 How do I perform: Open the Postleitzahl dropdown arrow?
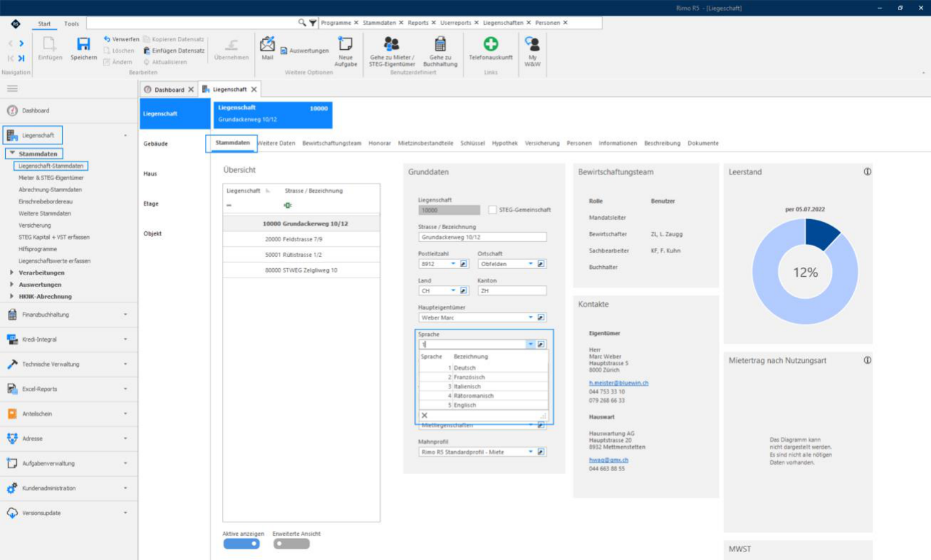tap(453, 264)
